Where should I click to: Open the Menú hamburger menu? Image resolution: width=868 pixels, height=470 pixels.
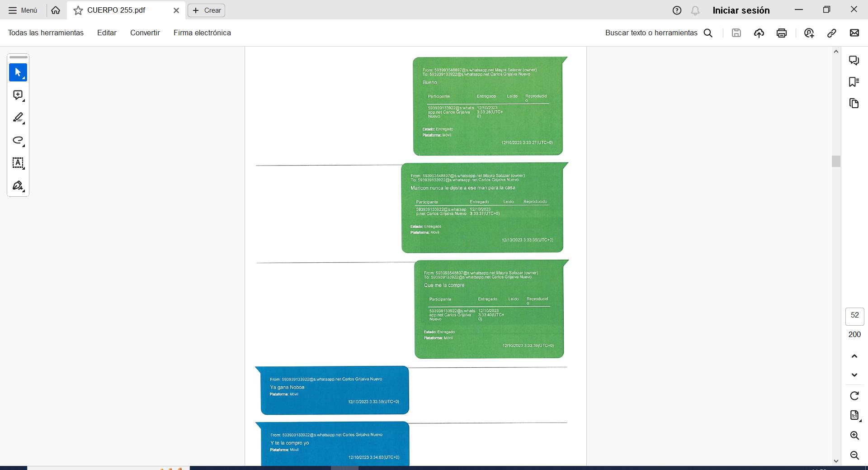[x=23, y=10]
